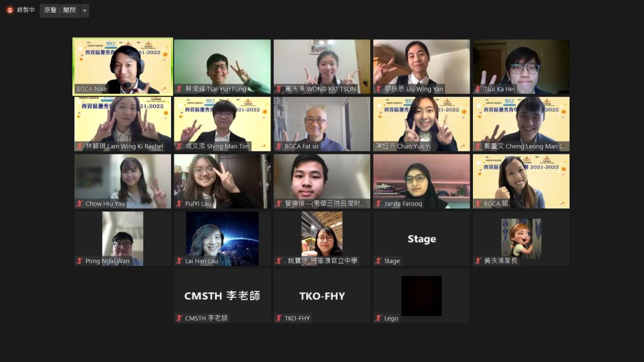This screenshot has height=362, width=644.
Task: Click the CMSTH 李老師 name label
Action: [x=206, y=318]
